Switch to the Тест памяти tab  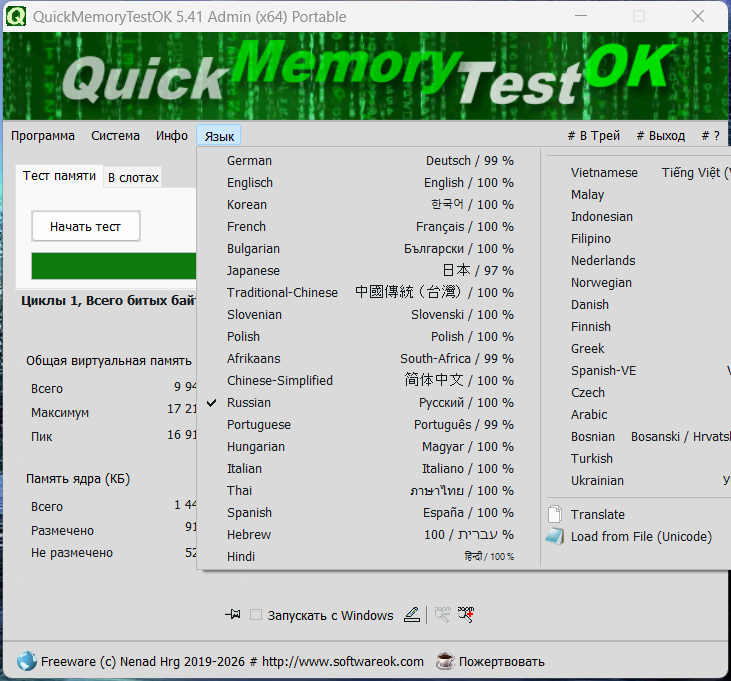click(59, 176)
